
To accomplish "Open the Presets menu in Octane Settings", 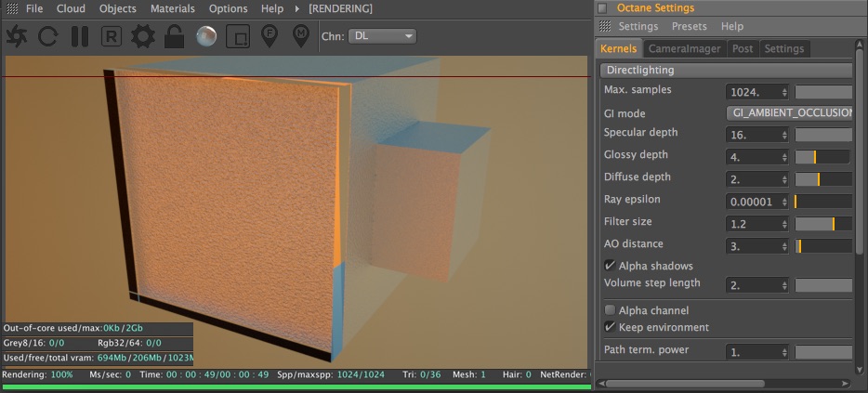I will pyautogui.click(x=690, y=26).
